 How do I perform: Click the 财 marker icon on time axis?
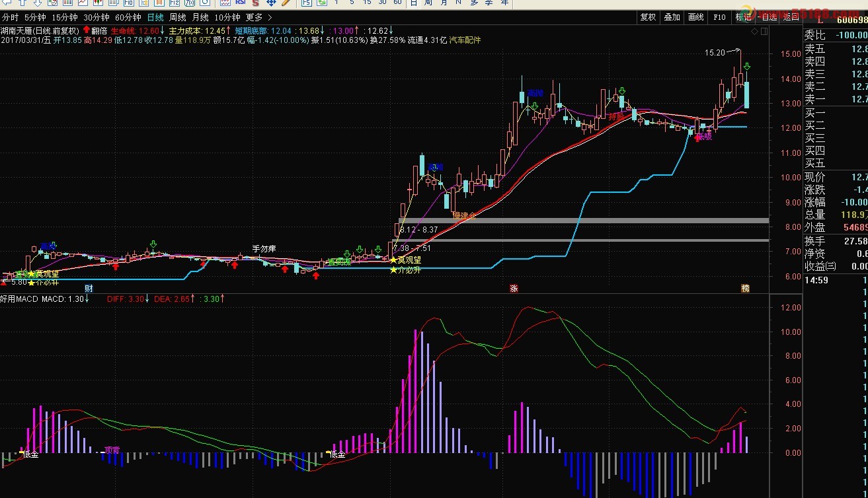point(89,289)
